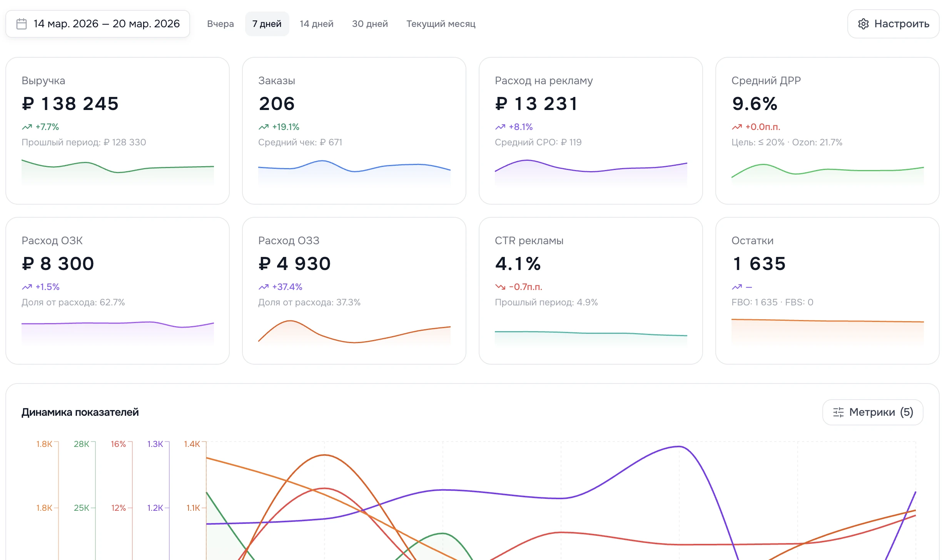Click the Средний ДРР card title

click(766, 81)
